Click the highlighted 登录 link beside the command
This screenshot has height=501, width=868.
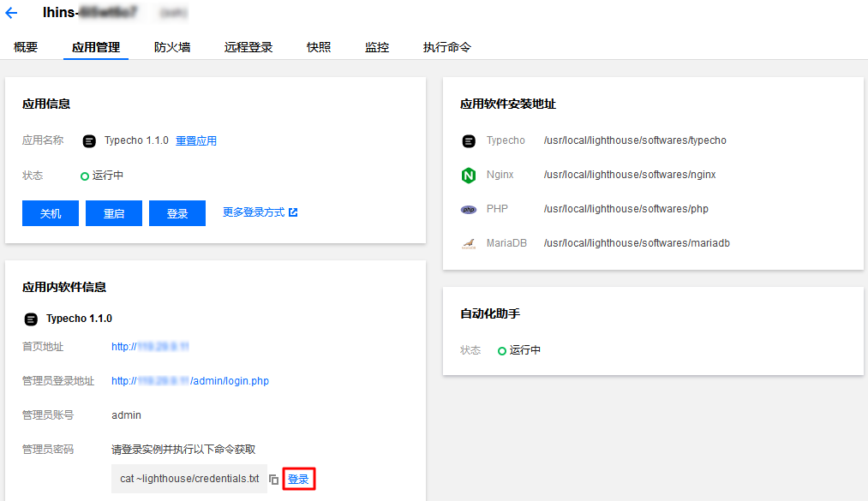click(298, 479)
